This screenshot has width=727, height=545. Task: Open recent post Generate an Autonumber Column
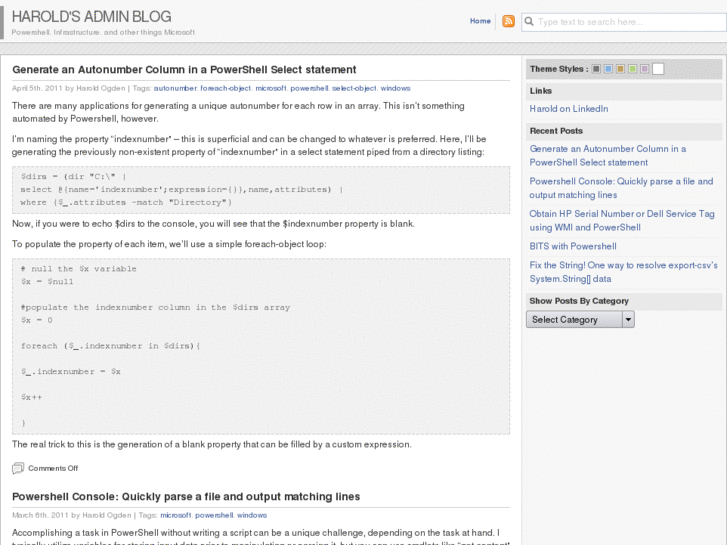(x=607, y=155)
